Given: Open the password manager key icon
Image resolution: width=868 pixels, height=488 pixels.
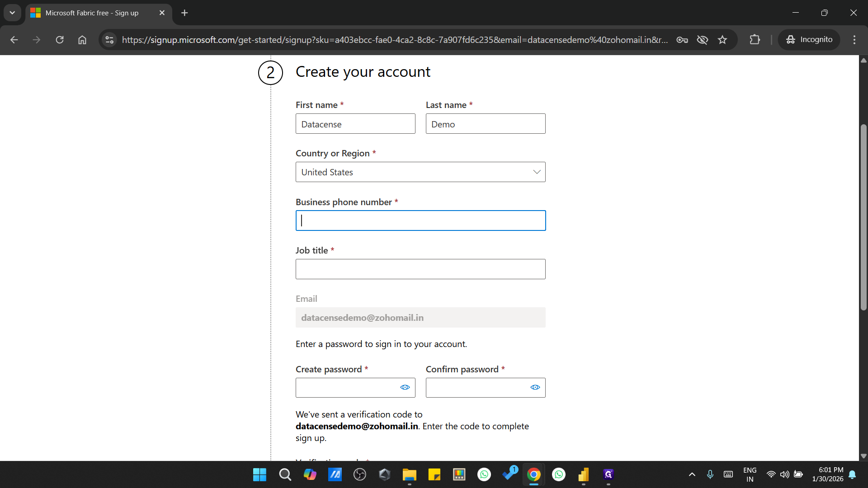Looking at the screenshot, I should (682, 40).
